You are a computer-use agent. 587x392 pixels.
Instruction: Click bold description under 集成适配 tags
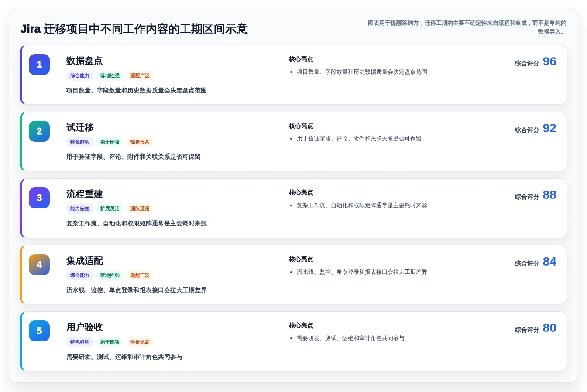point(137,290)
